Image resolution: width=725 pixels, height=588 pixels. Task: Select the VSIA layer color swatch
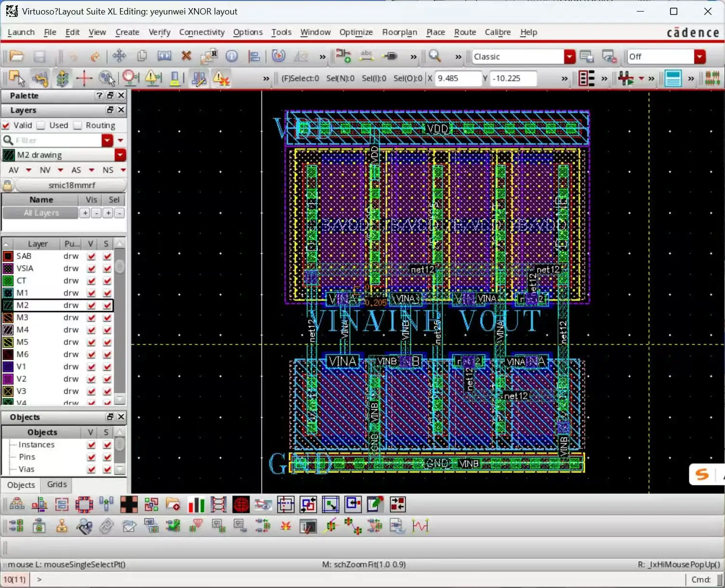[8, 269]
